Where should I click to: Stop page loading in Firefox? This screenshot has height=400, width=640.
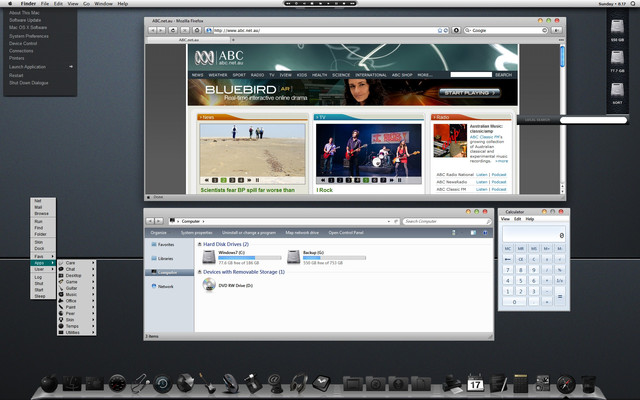pos(185,30)
